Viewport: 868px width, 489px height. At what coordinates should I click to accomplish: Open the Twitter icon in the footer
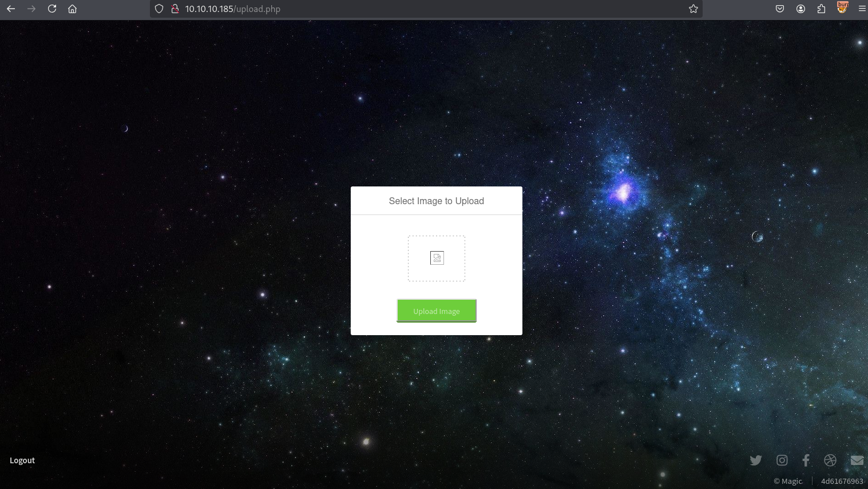756,460
